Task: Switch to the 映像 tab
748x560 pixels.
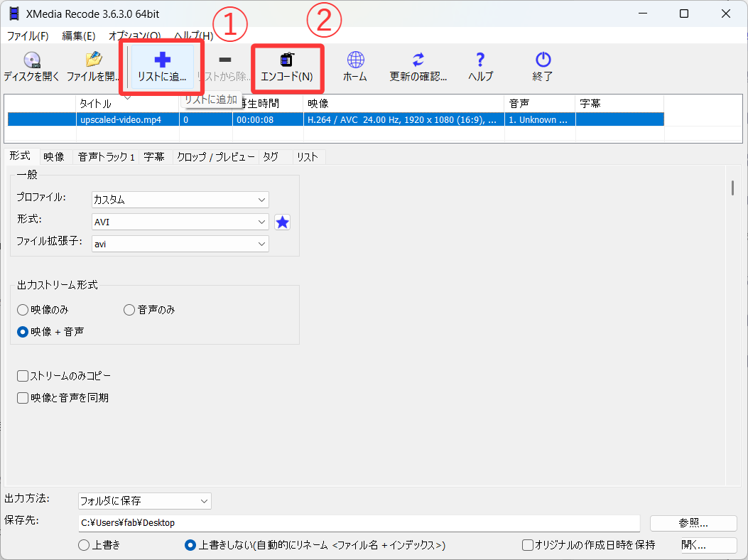Action: [x=54, y=156]
